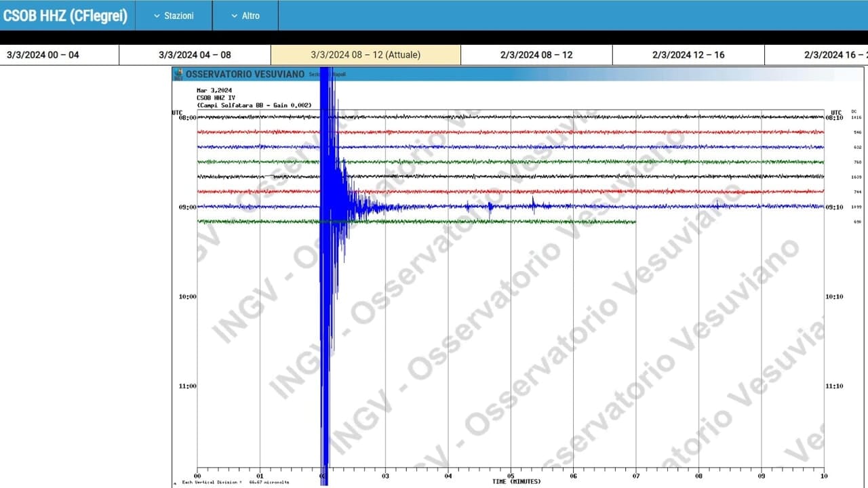Click the TIME (MINUTES) axis label
Image resolution: width=868 pixels, height=488 pixels.
tap(517, 481)
